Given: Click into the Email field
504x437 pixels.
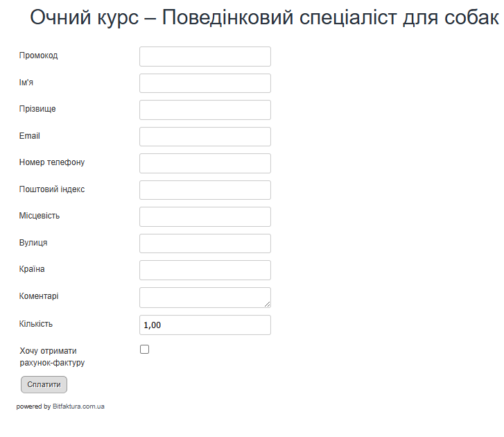Looking at the screenshot, I should click(x=205, y=137).
